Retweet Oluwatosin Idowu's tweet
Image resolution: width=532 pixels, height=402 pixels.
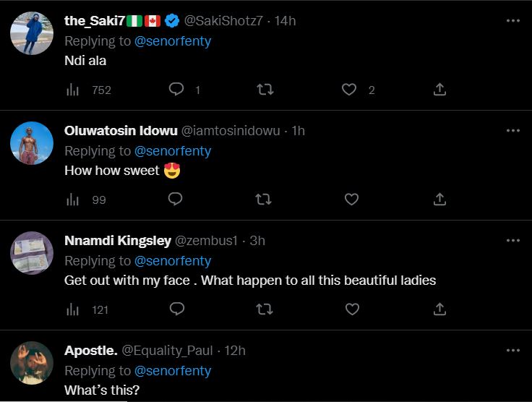click(x=264, y=199)
